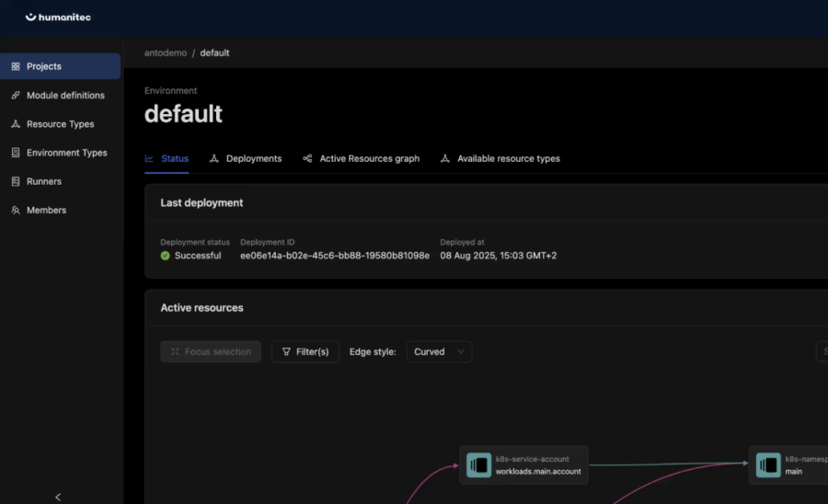Image resolution: width=828 pixels, height=504 pixels.
Task: Click the Projects grid icon
Action: 16,66
